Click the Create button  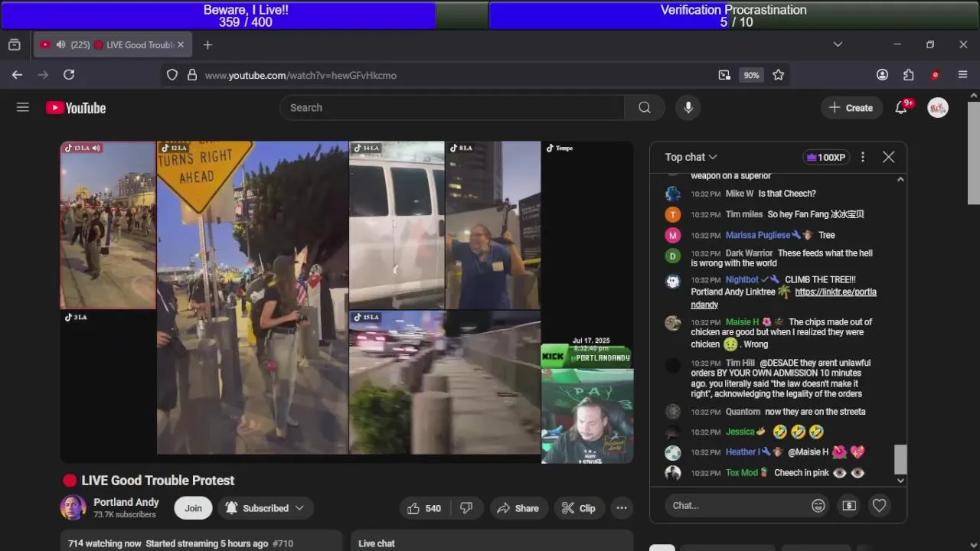pos(851,108)
